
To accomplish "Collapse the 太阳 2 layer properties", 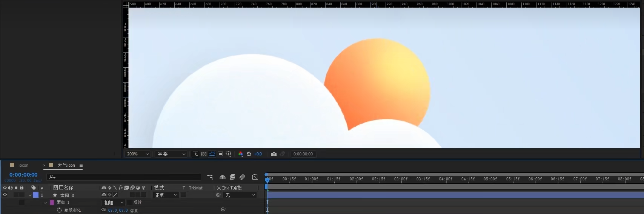I will tap(30, 195).
